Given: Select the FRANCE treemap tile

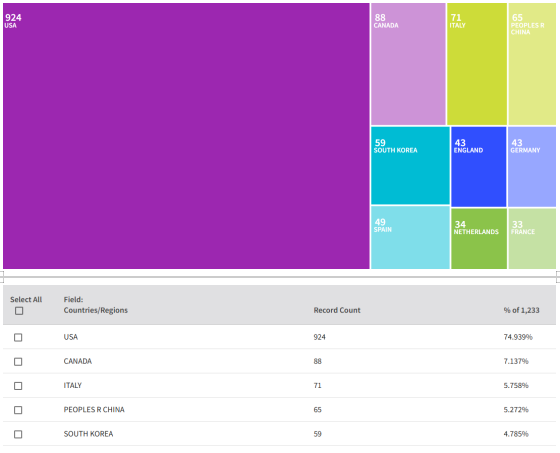Looking at the screenshot, I should point(532,239).
